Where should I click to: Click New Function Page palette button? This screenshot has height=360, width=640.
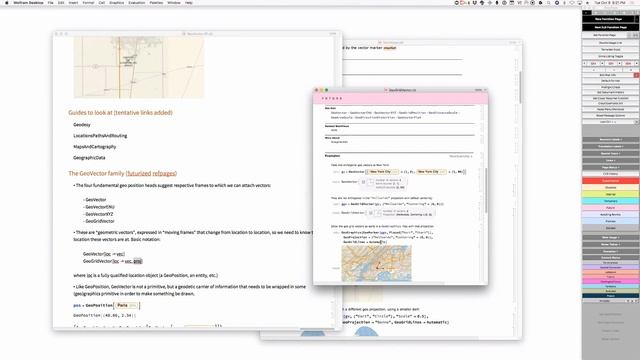(x=608, y=19)
